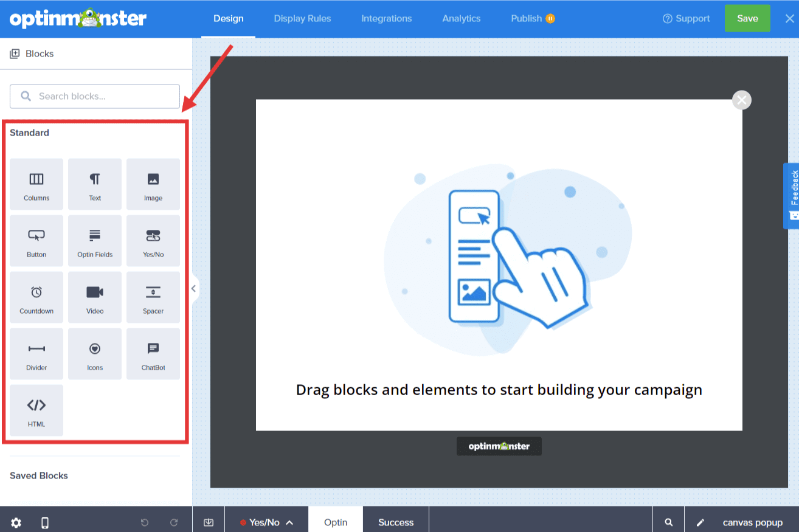Expand the Yes/No view selector
799x532 pixels.
pyautogui.click(x=290, y=522)
